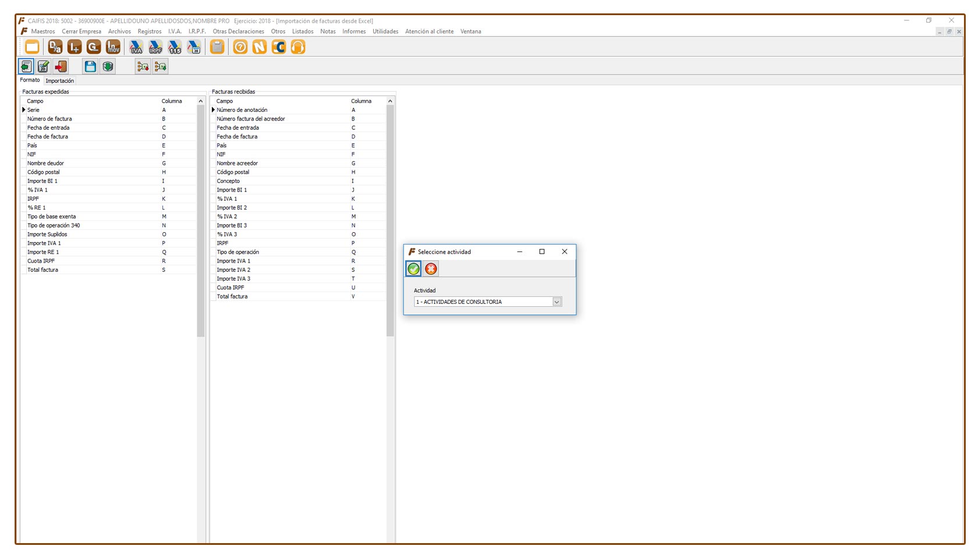The height and width of the screenshot is (560, 978).
Task: Save using the blue floppy disk icon
Action: click(x=90, y=66)
